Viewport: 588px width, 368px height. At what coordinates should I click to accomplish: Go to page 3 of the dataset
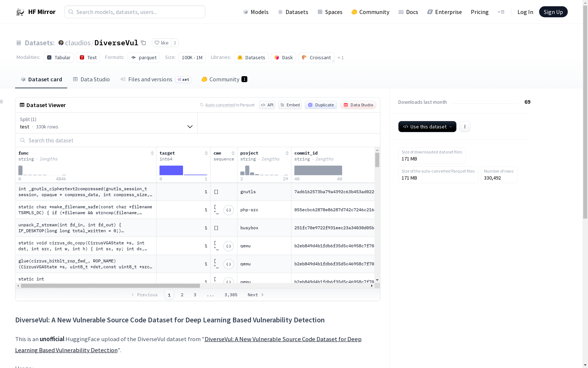[195, 295]
